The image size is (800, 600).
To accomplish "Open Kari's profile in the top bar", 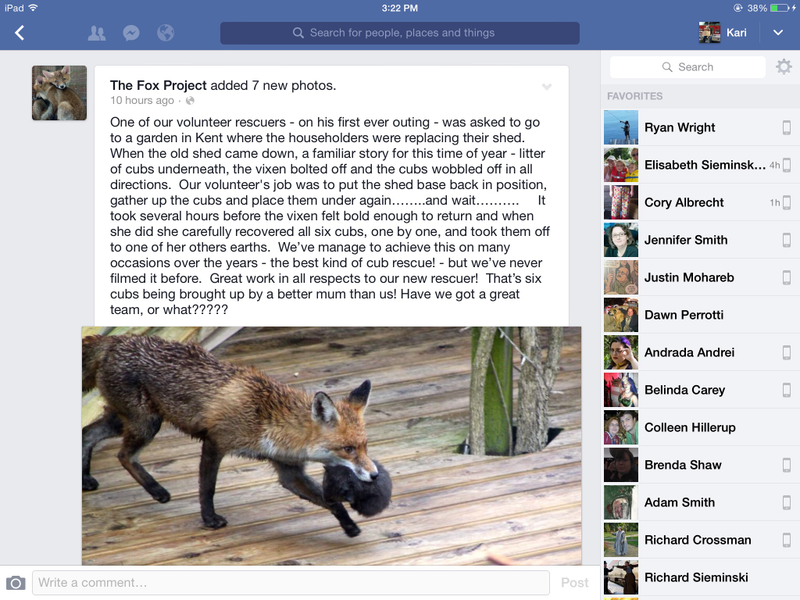I will [723, 33].
